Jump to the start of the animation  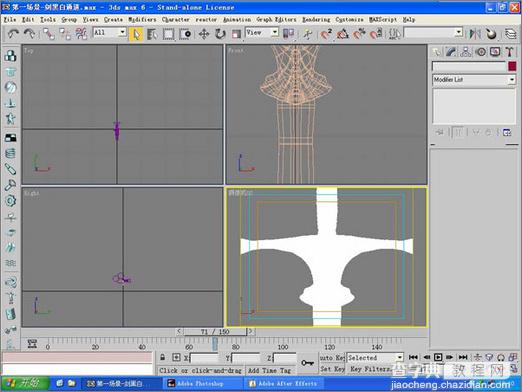pos(413,357)
